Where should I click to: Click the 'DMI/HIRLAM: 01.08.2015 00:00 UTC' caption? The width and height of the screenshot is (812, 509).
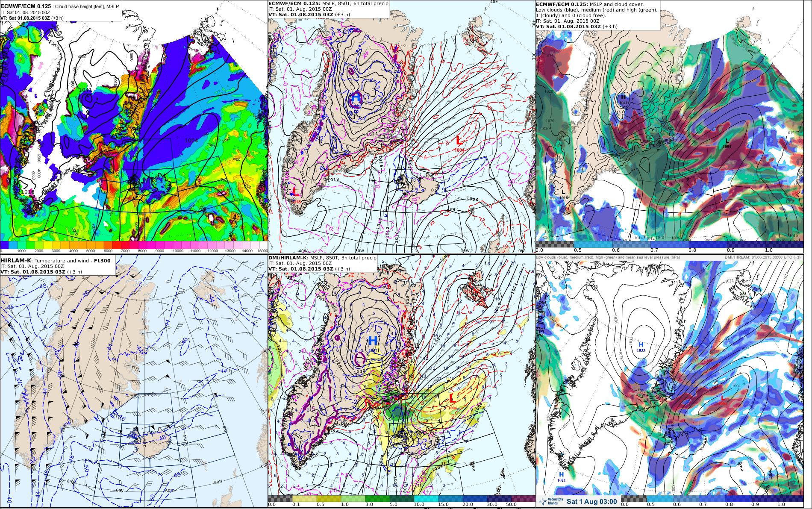pos(763,257)
